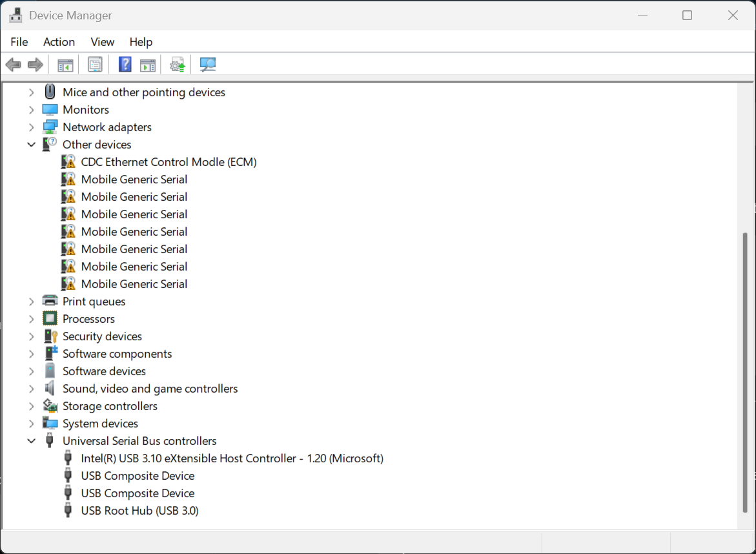756x554 pixels.
Task: Click the Device Manager title bar icon
Action: pos(15,15)
